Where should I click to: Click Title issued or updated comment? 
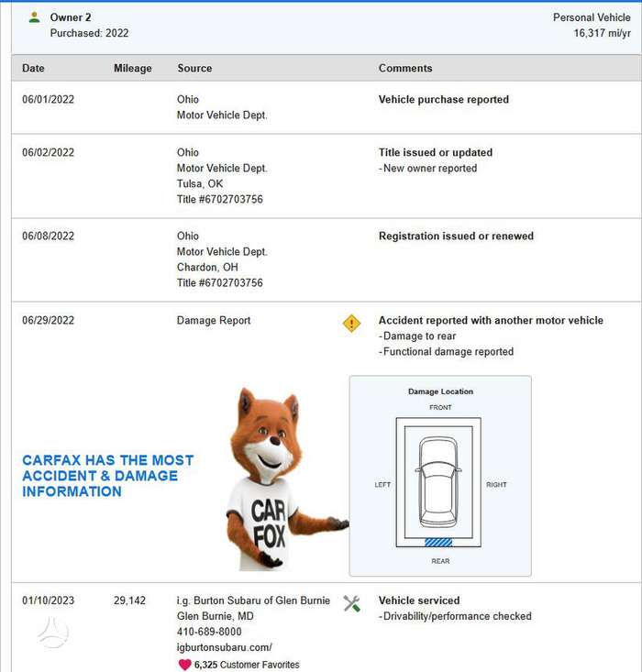[436, 152]
